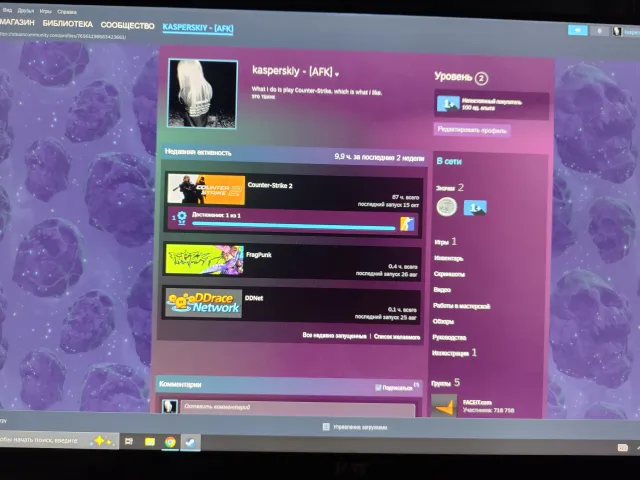This screenshot has height=480, width=640.
Task: Open the Работы в мастерской link
Action: 462,306
